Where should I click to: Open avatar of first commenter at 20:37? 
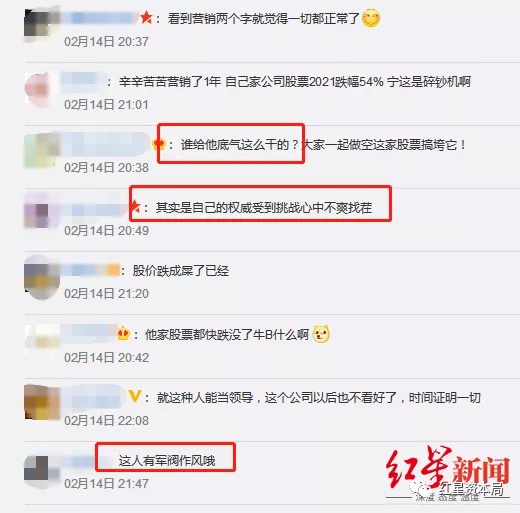[41, 25]
